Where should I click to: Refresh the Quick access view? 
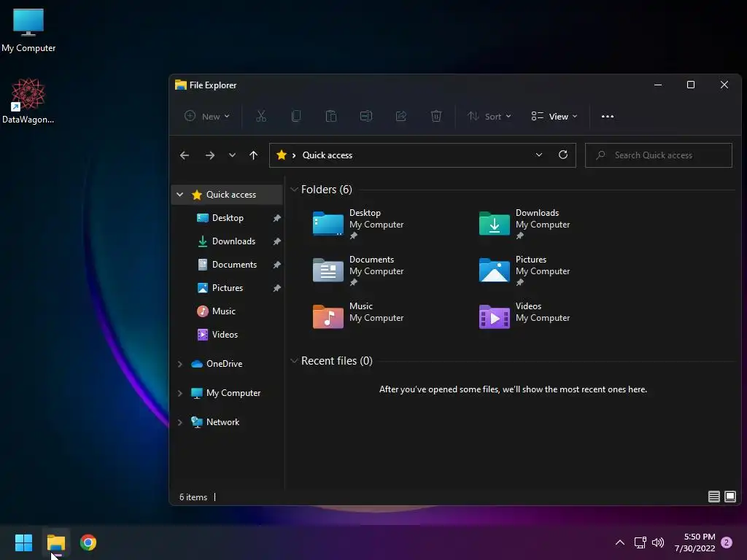pos(562,155)
